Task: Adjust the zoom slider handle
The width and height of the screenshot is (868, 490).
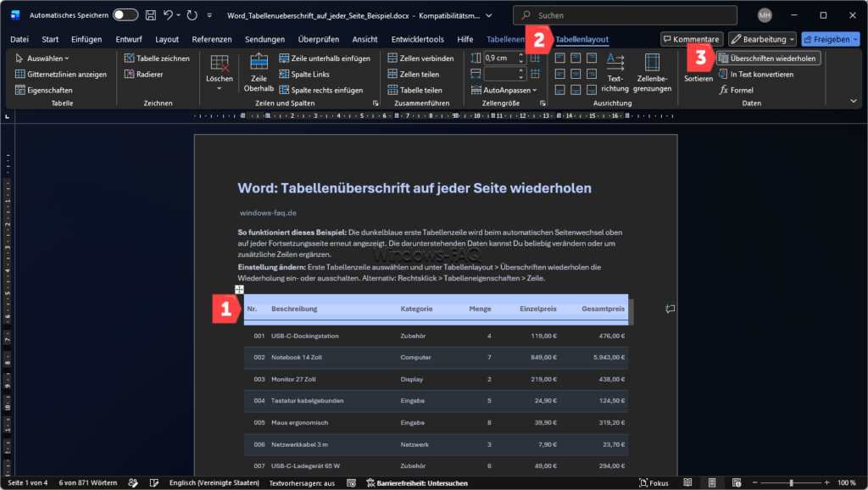Action: 791,483
